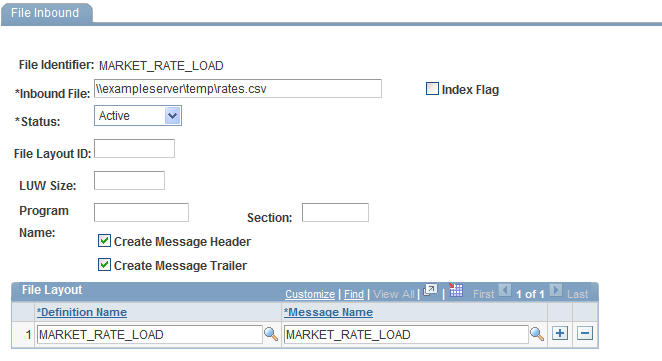Click the Inbound File input field

click(x=238, y=89)
